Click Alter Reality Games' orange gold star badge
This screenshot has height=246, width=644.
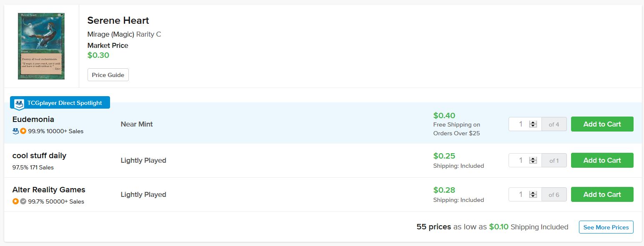[x=16, y=201]
